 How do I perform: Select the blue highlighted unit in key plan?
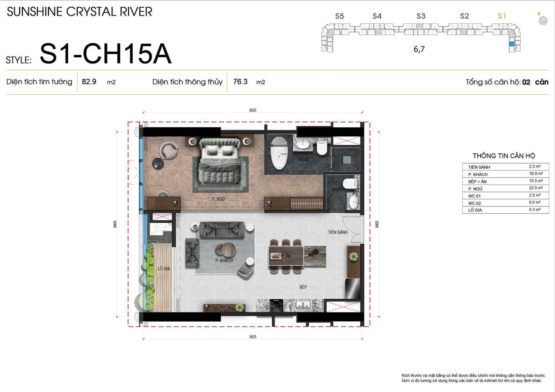(511, 44)
